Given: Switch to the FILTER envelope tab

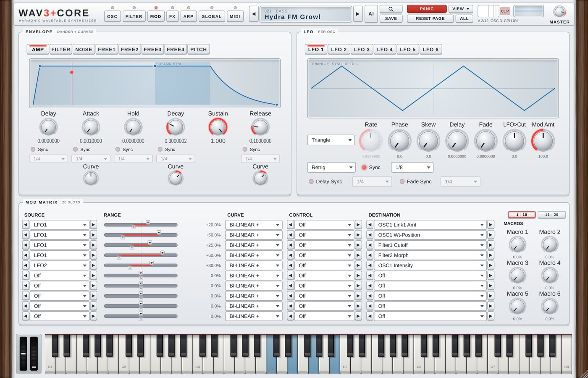Looking at the screenshot, I should coord(60,50).
